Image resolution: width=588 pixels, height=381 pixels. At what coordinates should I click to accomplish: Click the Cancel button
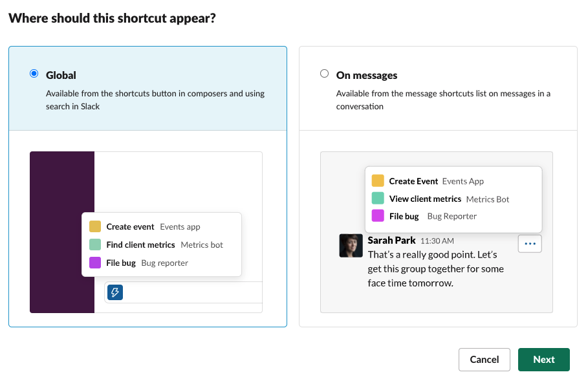tap(484, 360)
